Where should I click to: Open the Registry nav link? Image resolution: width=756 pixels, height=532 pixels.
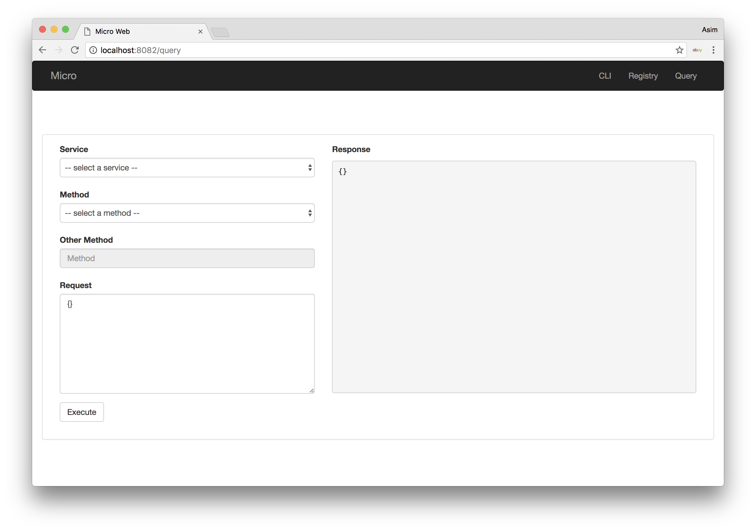pyautogui.click(x=643, y=76)
